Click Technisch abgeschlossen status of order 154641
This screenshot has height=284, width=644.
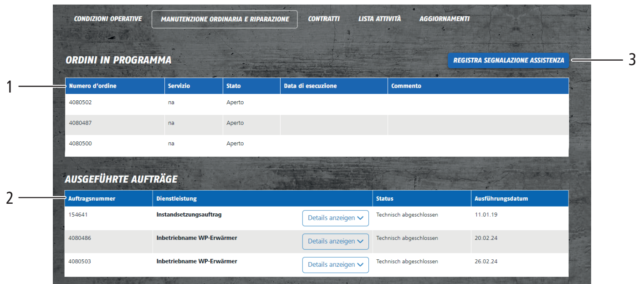tap(407, 215)
